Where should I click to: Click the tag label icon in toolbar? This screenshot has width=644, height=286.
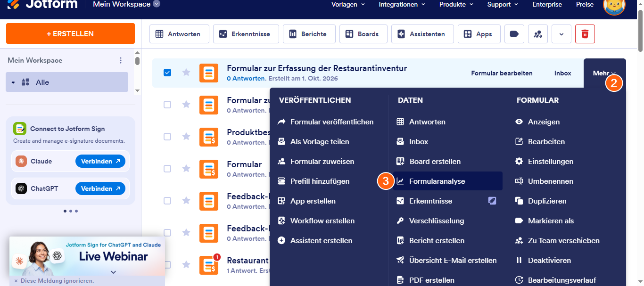point(514,34)
